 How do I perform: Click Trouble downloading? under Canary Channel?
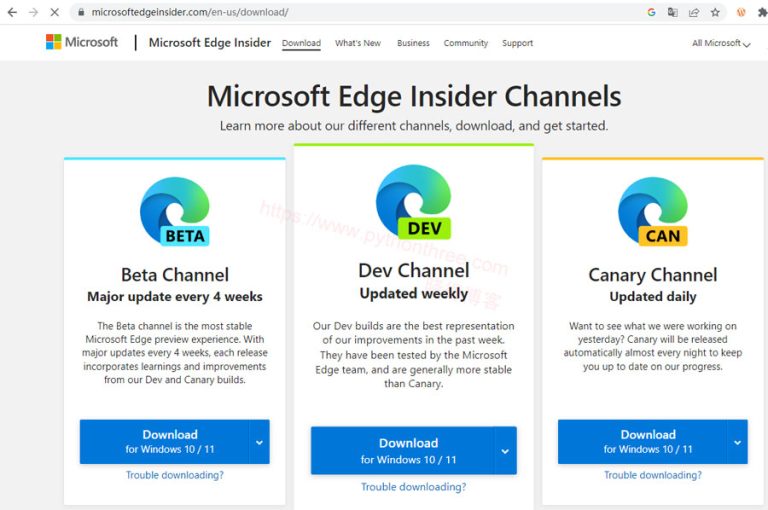pyautogui.click(x=653, y=475)
